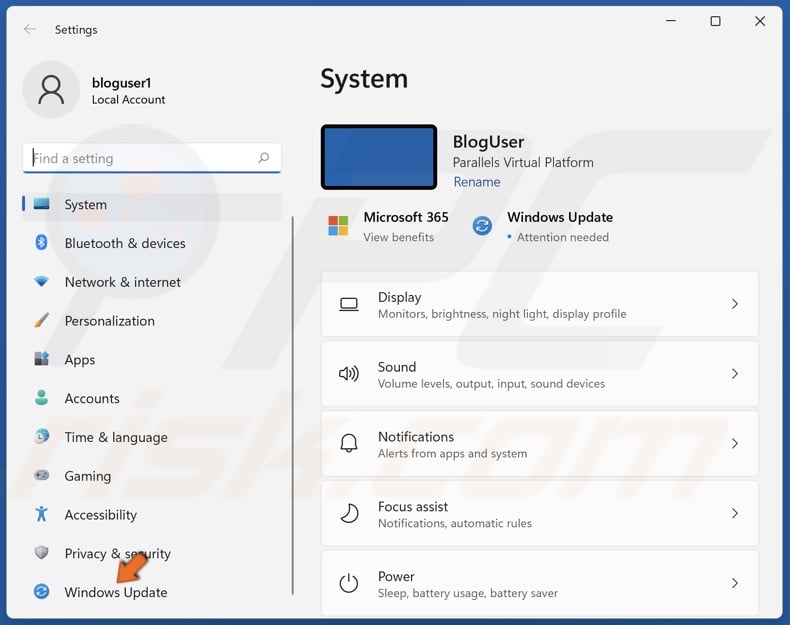This screenshot has height=625, width=790.
Task: Open the Gaming category
Action: 152,476
